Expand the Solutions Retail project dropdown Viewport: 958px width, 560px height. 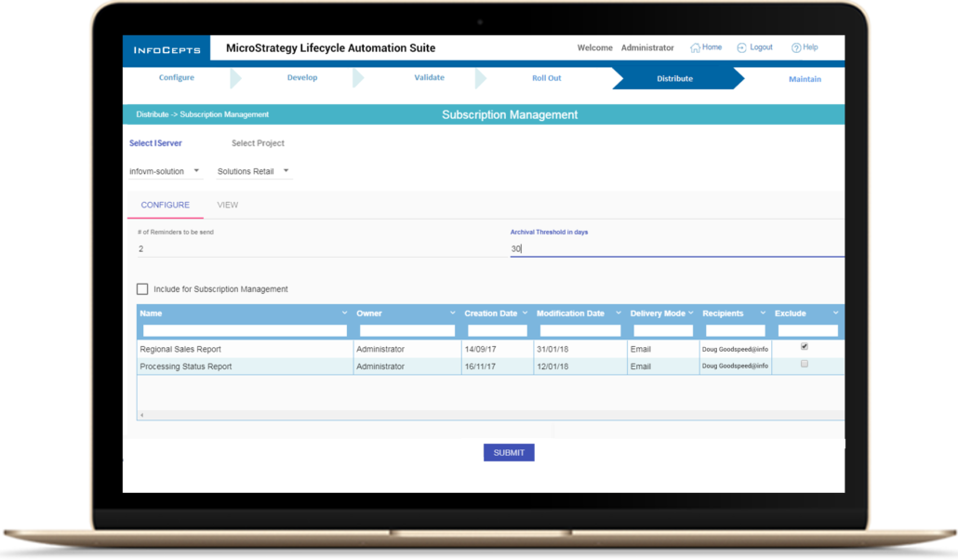[x=286, y=171]
